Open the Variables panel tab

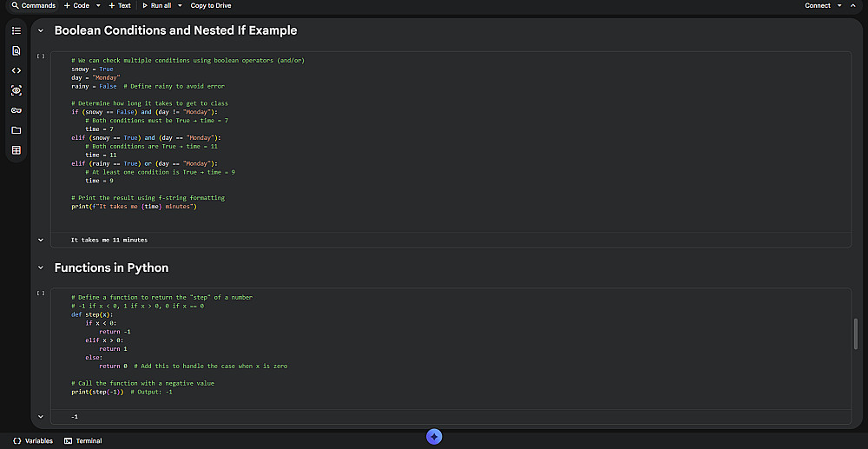click(33, 441)
